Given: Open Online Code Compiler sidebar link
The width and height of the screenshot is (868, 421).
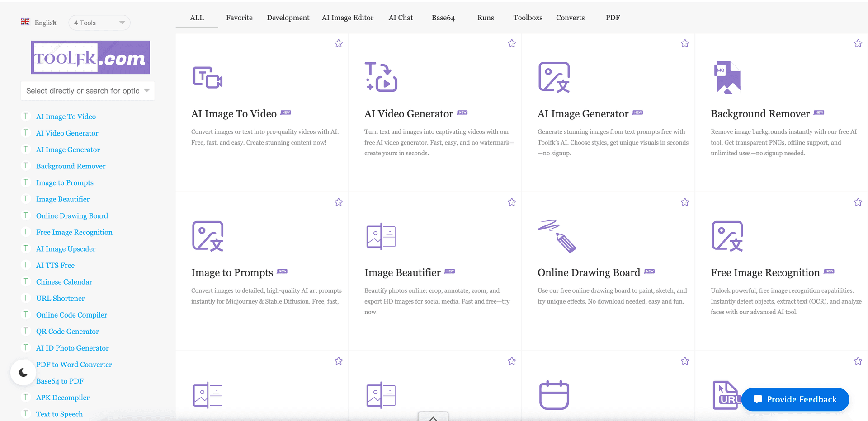Looking at the screenshot, I should point(71,315).
